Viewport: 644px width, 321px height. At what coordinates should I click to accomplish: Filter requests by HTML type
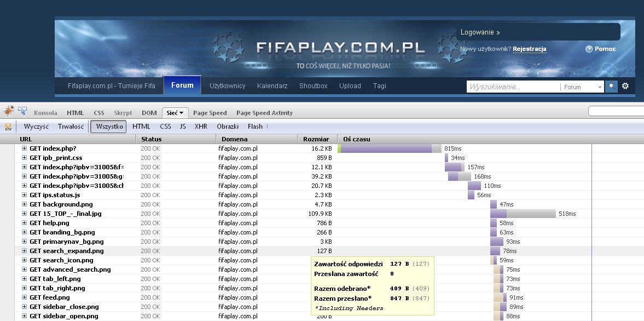pos(141,127)
